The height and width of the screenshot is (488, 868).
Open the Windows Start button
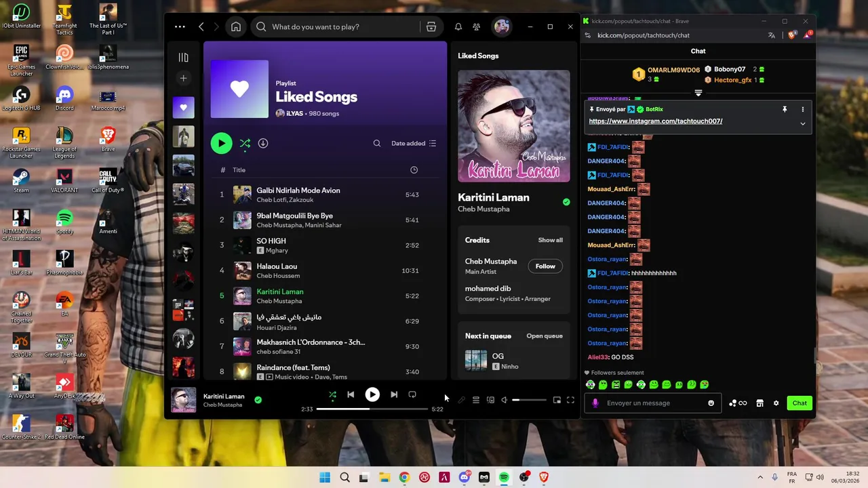(x=325, y=478)
